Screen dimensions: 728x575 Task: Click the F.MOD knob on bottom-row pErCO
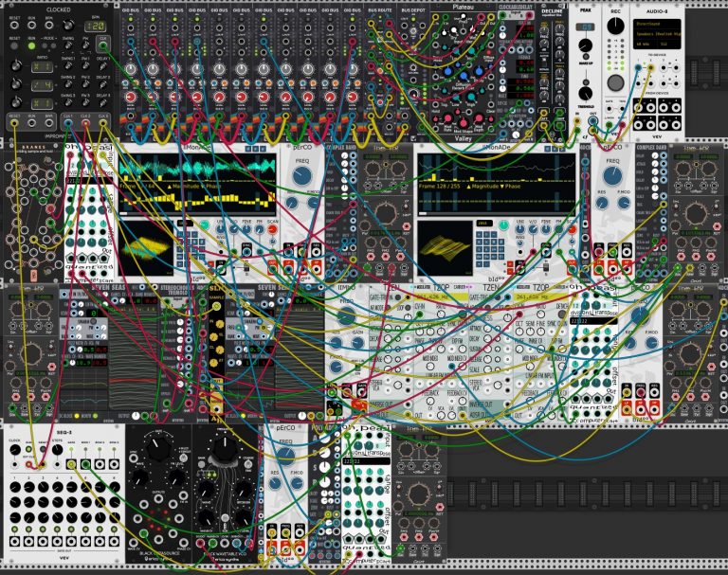297,483
